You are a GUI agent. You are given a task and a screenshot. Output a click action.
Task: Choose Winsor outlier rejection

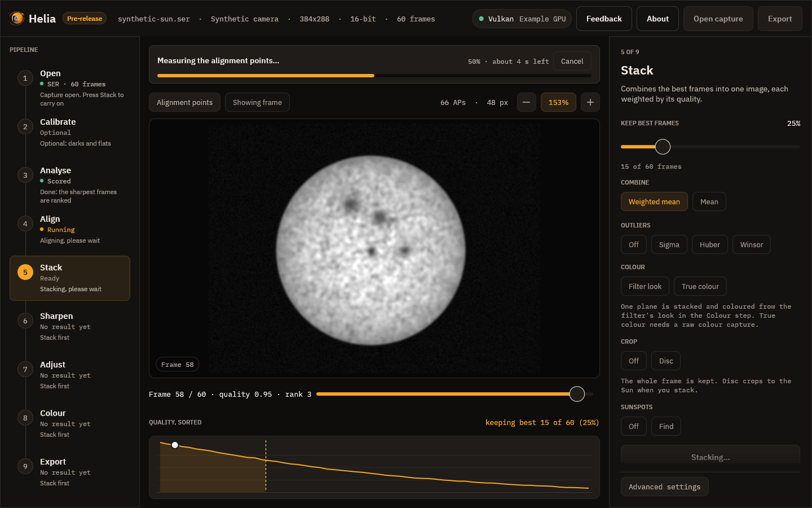[x=751, y=244]
